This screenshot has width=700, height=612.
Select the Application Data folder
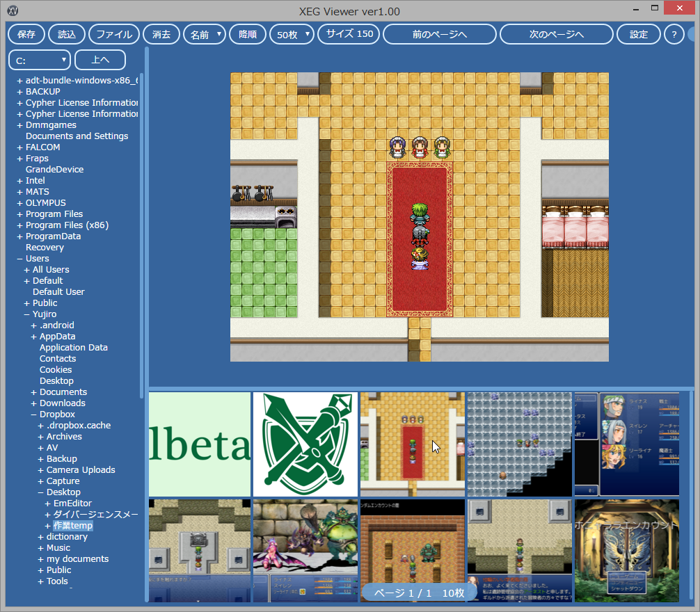[74, 348]
